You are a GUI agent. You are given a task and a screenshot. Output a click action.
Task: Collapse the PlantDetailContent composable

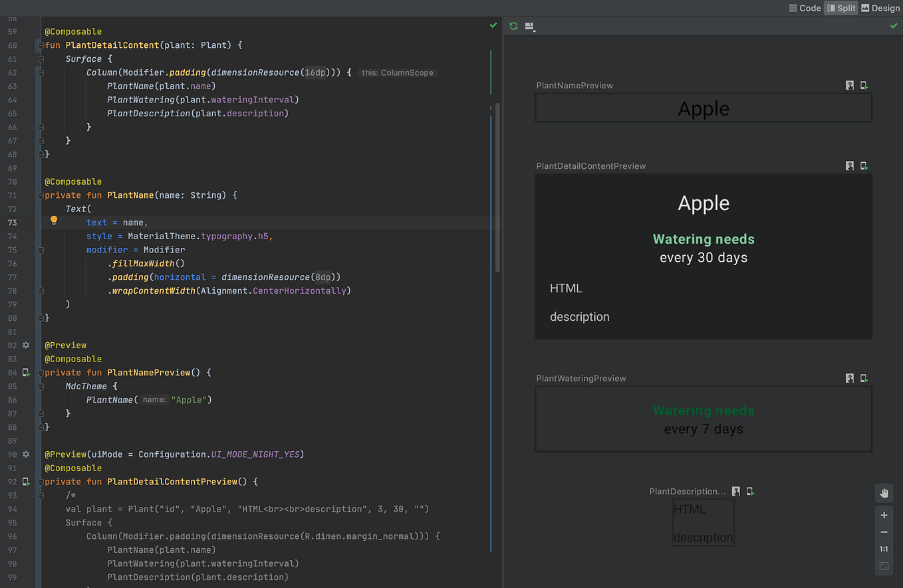point(41,45)
